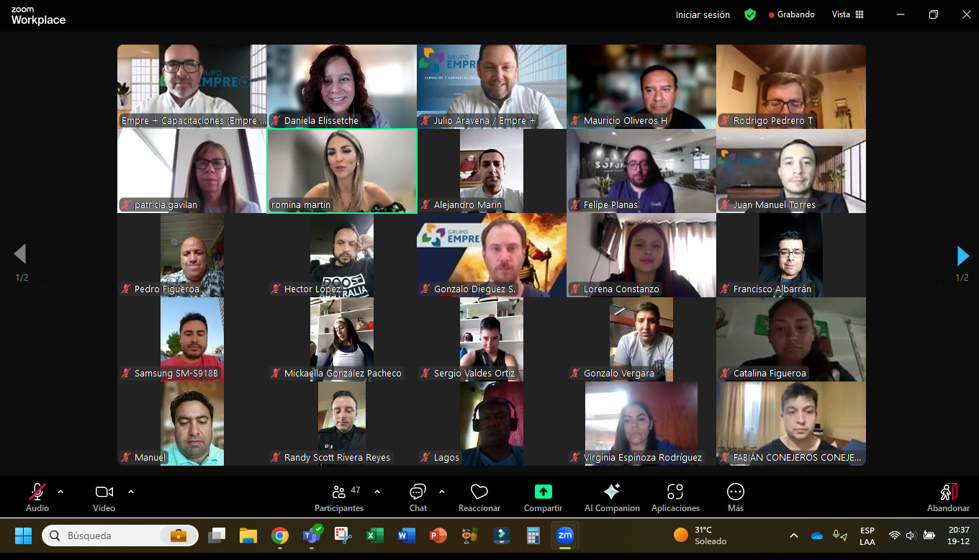Open the Vista layout menu
Image resolution: width=979 pixels, height=560 pixels.
(x=847, y=14)
